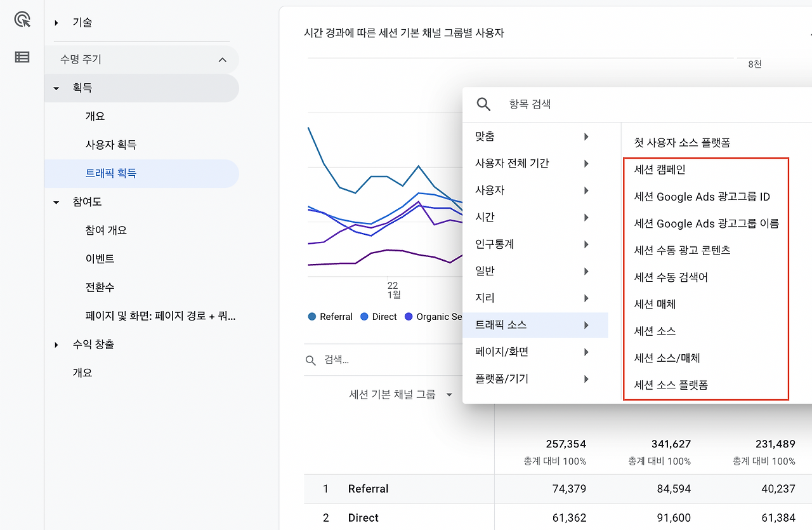
Task: Expand the 기술 navigation section
Action: pos(55,22)
